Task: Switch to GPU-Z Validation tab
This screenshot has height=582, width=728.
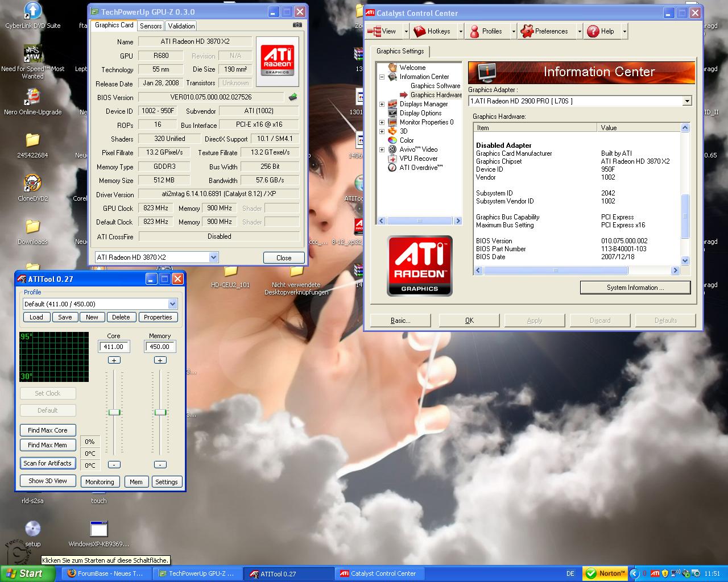Action: (181, 26)
